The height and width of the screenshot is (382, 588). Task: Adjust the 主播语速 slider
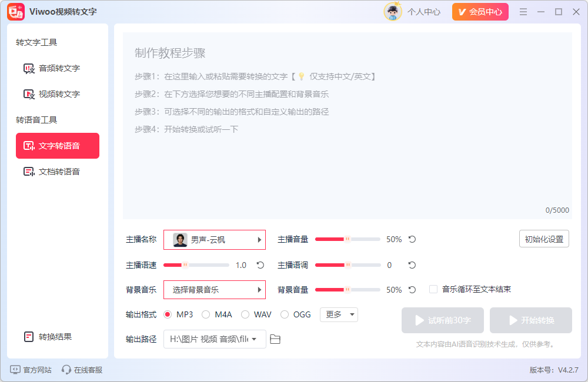(196, 265)
